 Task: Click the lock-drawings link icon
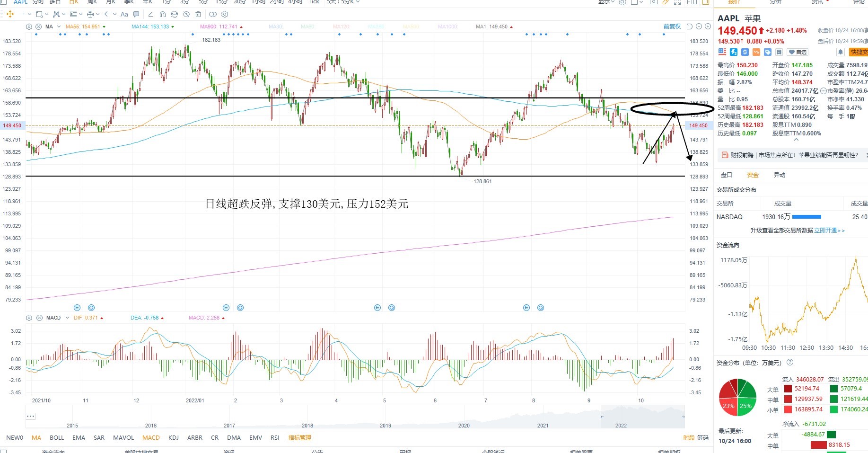175,14
